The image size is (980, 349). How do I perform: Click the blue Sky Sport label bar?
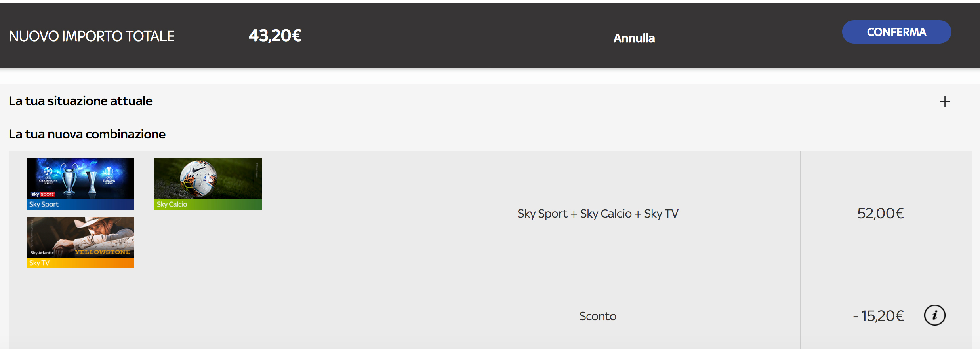point(80,205)
